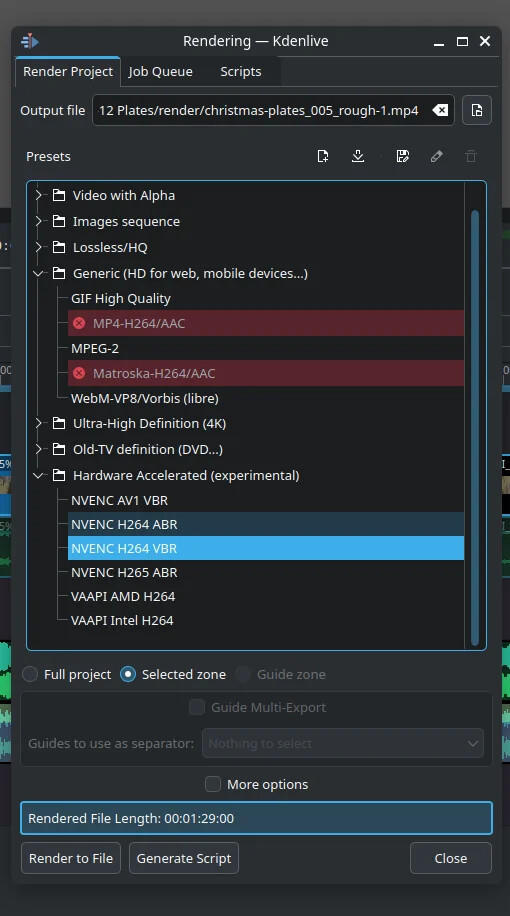Open the Scripts tab
This screenshot has height=916, width=510.
pyautogui.click(x=241, y=71)
